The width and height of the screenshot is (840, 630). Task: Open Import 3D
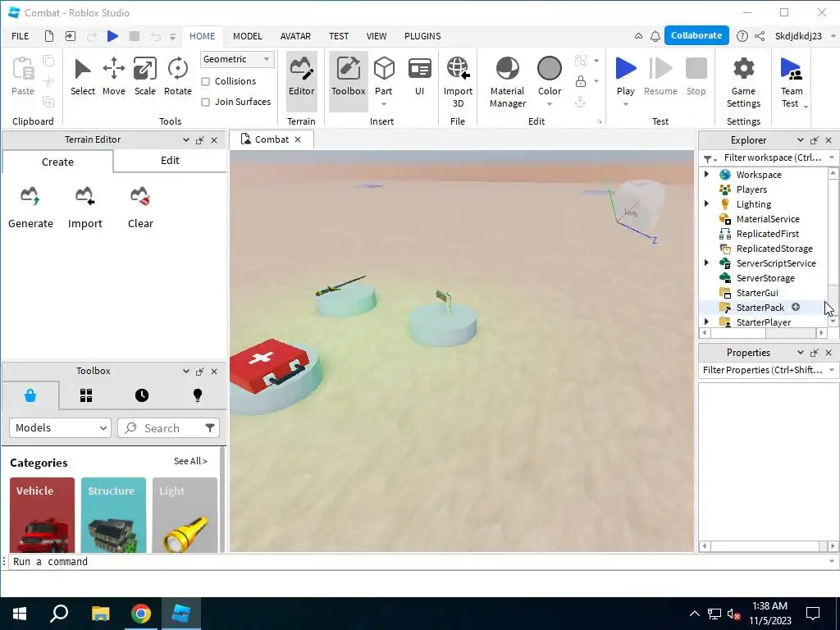click(458, 82)
